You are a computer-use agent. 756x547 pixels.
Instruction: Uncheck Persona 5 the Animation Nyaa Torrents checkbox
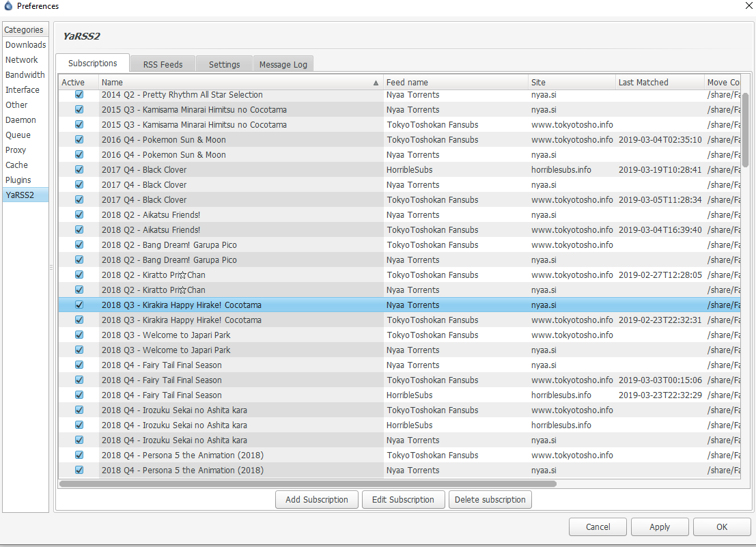[79, 470]
